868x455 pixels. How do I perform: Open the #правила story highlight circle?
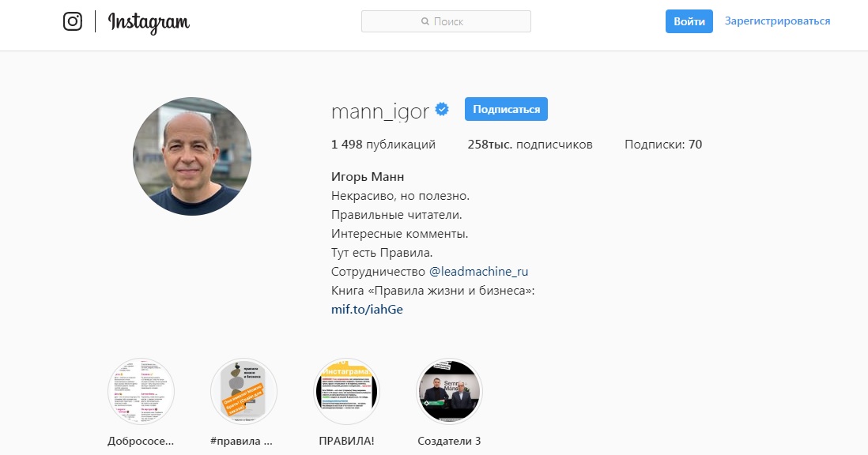[244, 392]
